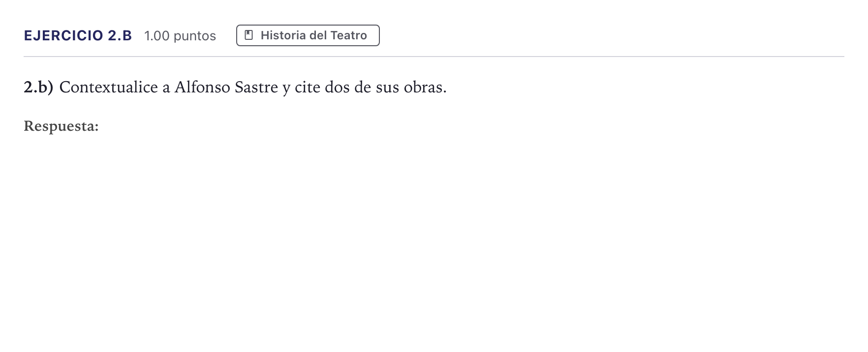Open the Historia del Teatro topic tag
The width and height of the screenshot is (868, 352).
308,35
